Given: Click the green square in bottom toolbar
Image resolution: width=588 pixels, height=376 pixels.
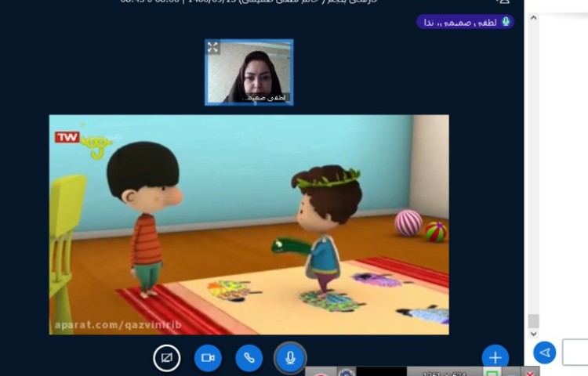Looking at the screenshot, I should tap(492, 373).
